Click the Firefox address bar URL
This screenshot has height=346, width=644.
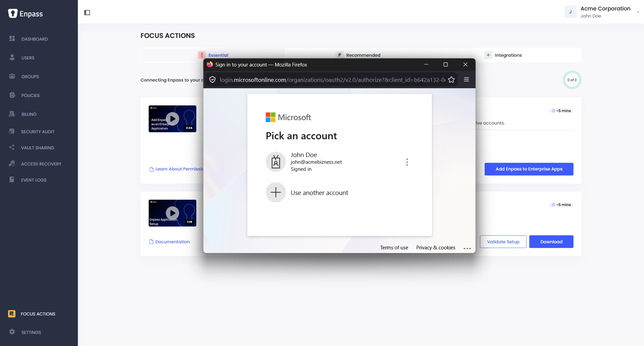coord(332,80)
